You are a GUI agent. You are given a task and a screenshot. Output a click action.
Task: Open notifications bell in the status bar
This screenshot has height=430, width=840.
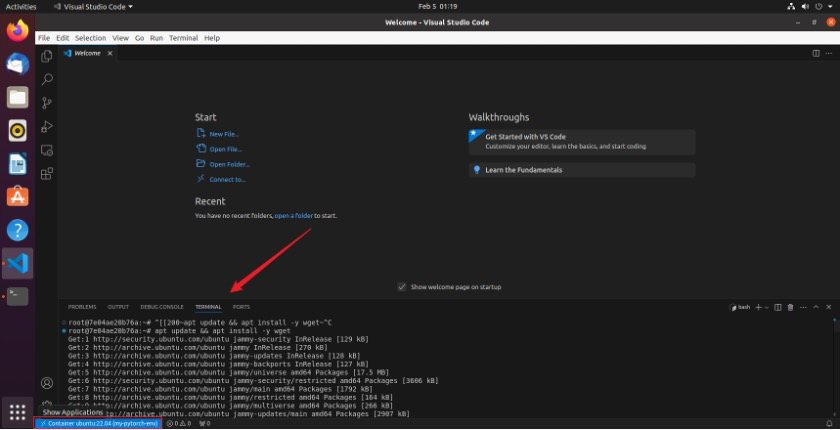point(830,424)
